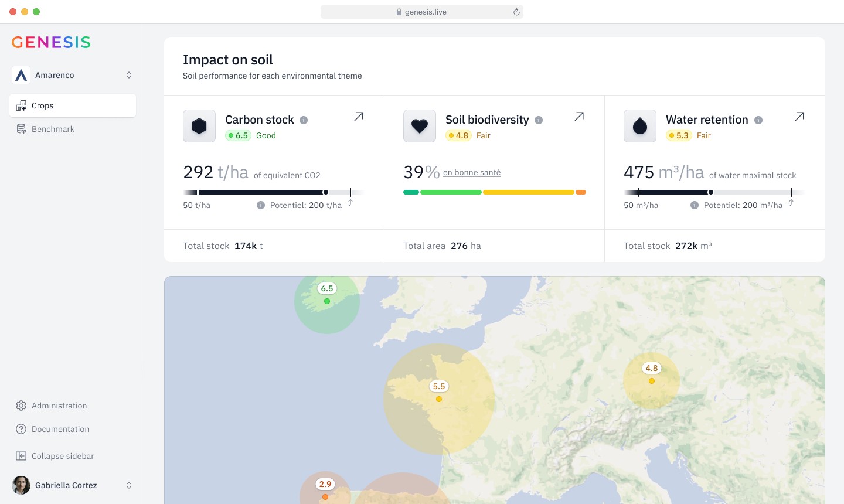The height and width of the screenshot is (504, 844).
Task: Click the 'en bonne santé' link
Action: 472,173
